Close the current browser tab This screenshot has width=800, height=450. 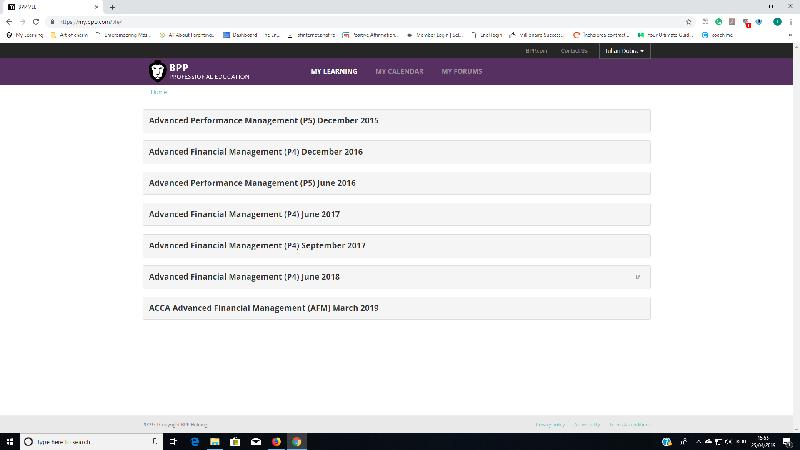[96, 7]
